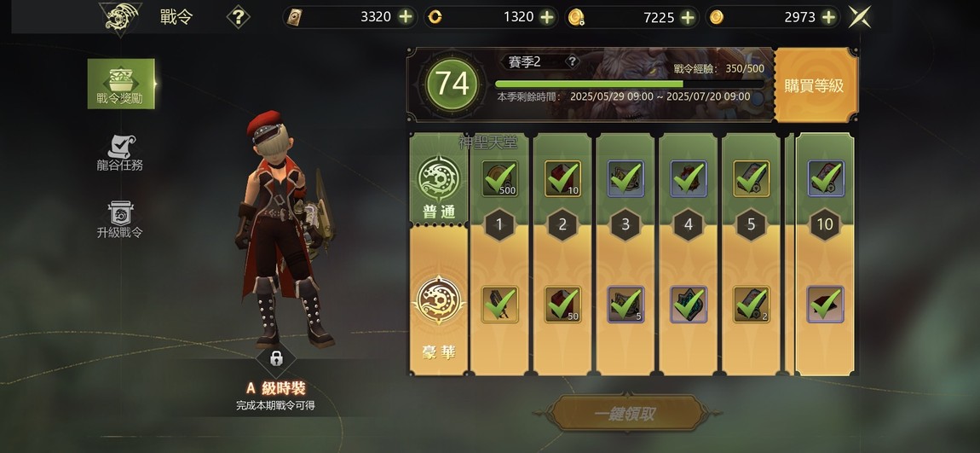Open the 升級戰令 upgrade pass tab
Screen dimensions: 980x453
120,219
